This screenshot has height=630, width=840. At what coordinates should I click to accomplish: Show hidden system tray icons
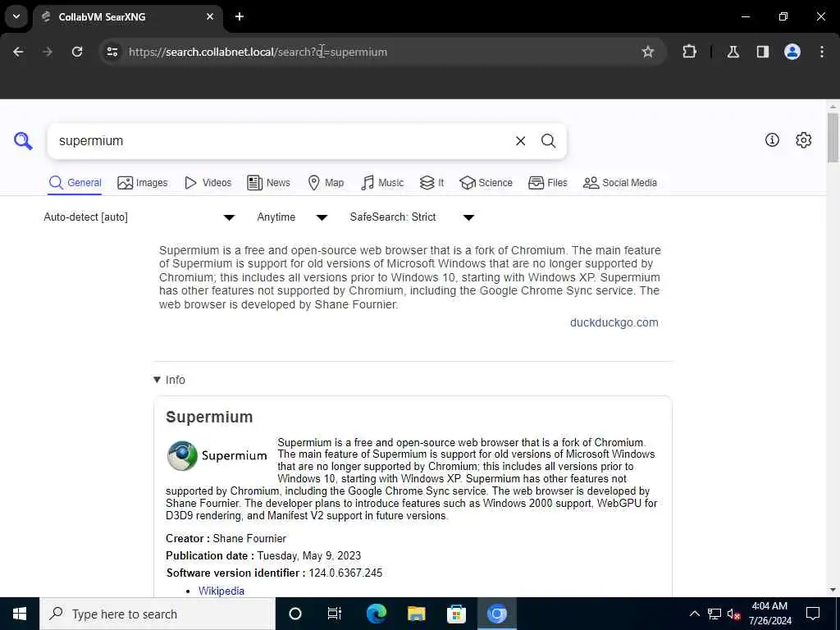click(x=694, y=614)
